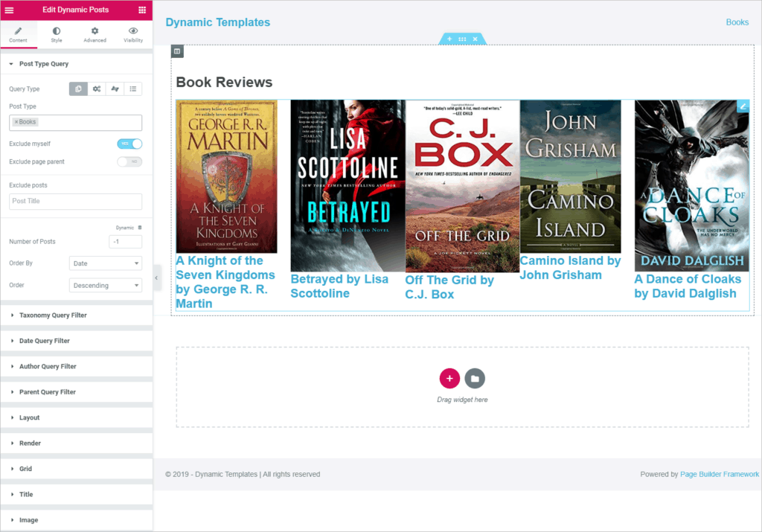This screenshot has width=762, height=532.
Task: Toggle the Exclude myself switch
Action: 129,144
